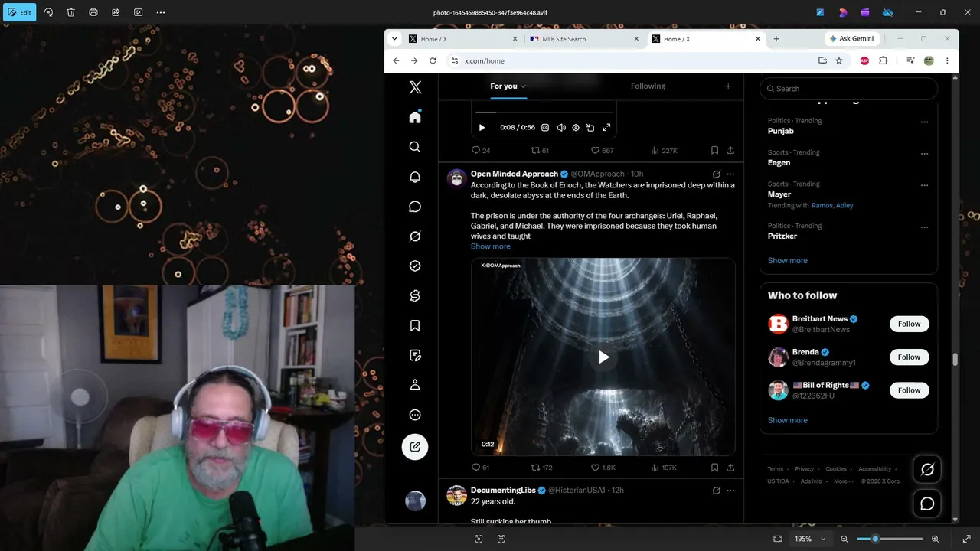Follow Breitbart News

pos(909,324)
